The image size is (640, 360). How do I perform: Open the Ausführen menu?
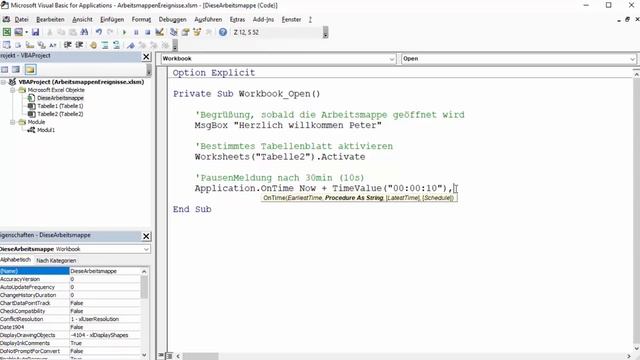(x=208, y=19)
